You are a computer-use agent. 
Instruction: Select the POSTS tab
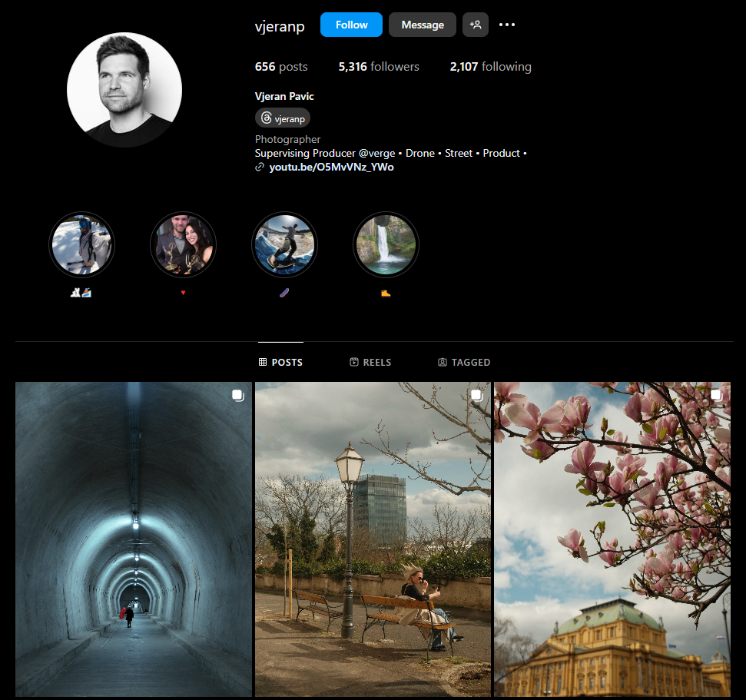coord(280,362)
